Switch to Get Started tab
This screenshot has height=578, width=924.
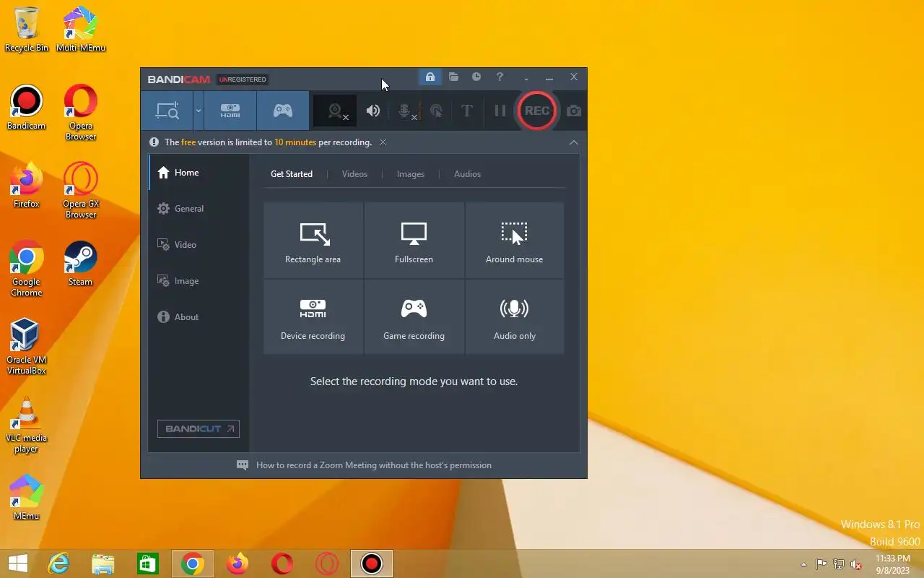click(x=292, y=174)
